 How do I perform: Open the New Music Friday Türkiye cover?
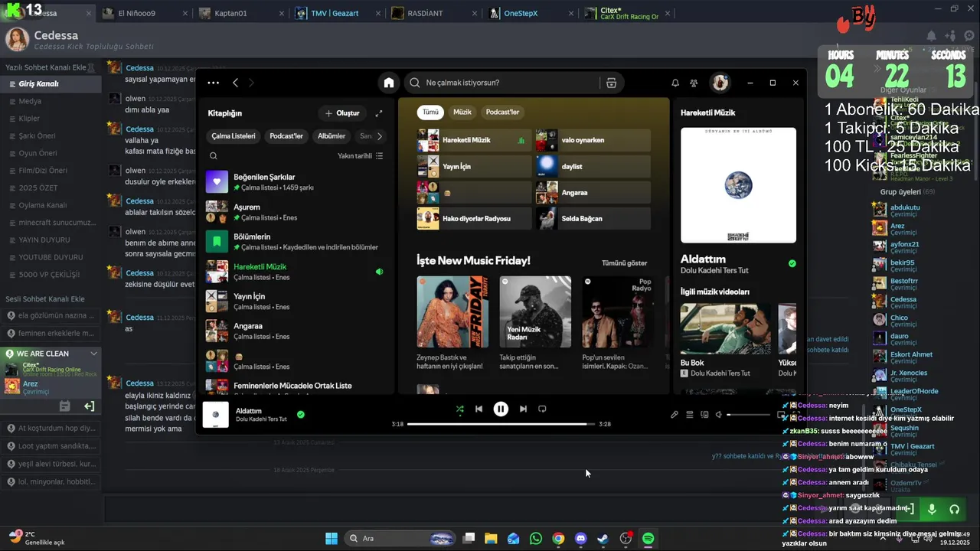click(x=452, y=311)
